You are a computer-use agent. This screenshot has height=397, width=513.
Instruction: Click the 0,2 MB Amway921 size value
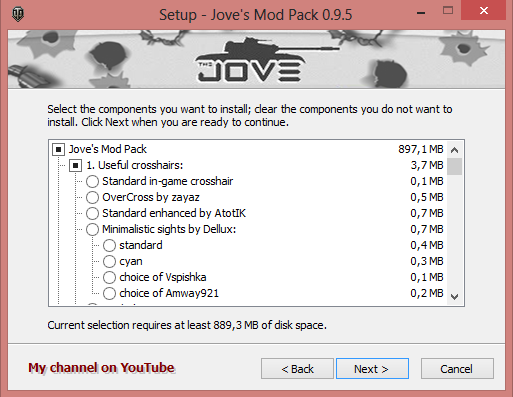pos(427,293)
